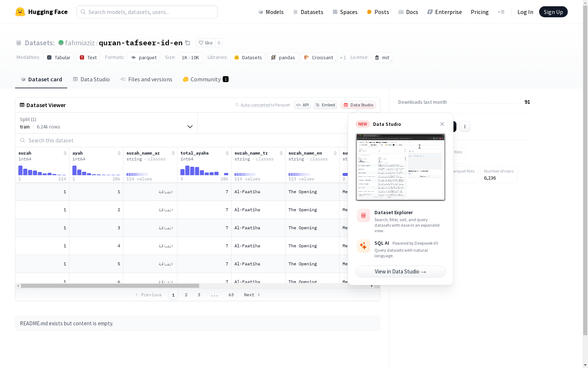Click the Dataset Viewer table icon
Viewport: 588px width, 368px height.
click(x=22, y=105)
